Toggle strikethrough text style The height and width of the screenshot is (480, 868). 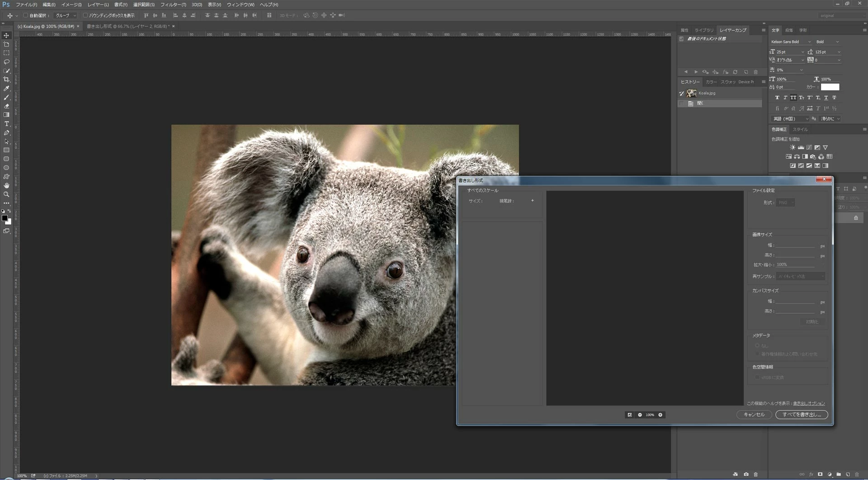(834, 98)
